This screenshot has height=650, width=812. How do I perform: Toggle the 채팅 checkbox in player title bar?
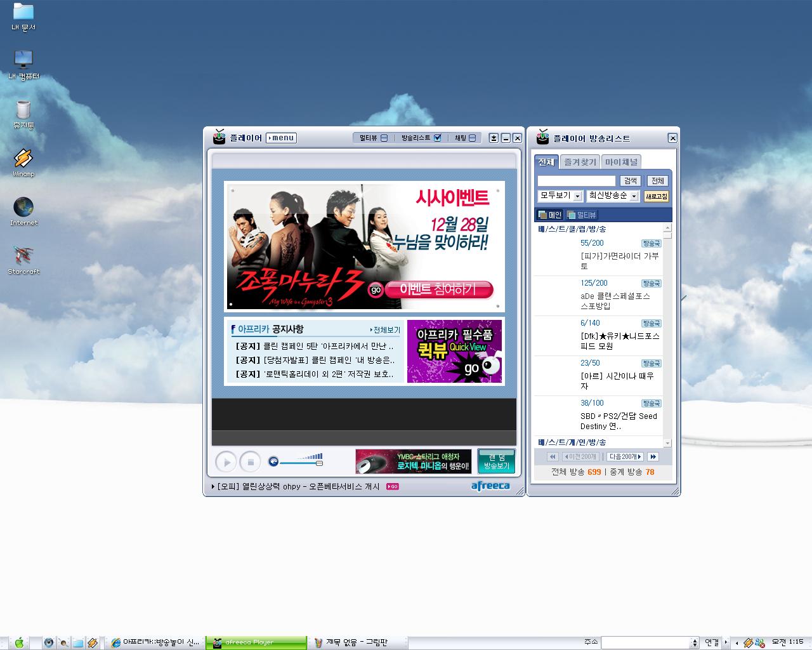click(473, 138)
